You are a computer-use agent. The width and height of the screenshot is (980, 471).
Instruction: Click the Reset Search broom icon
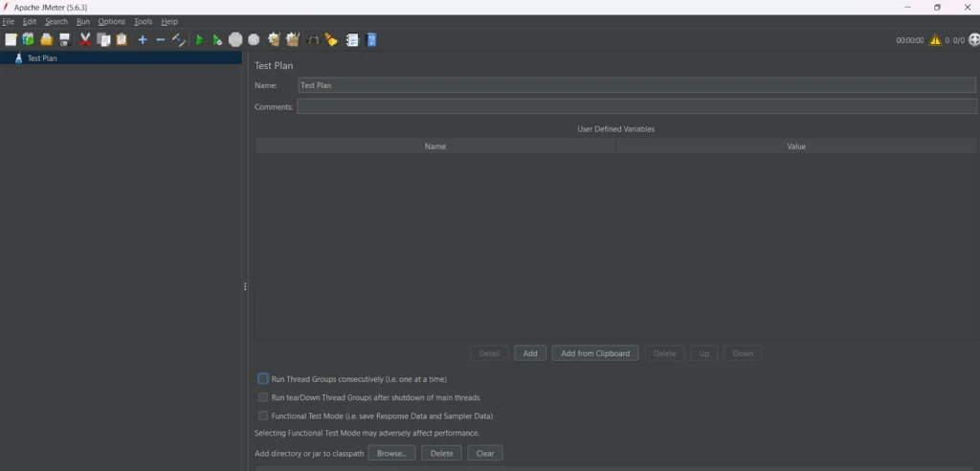(331, 40)
